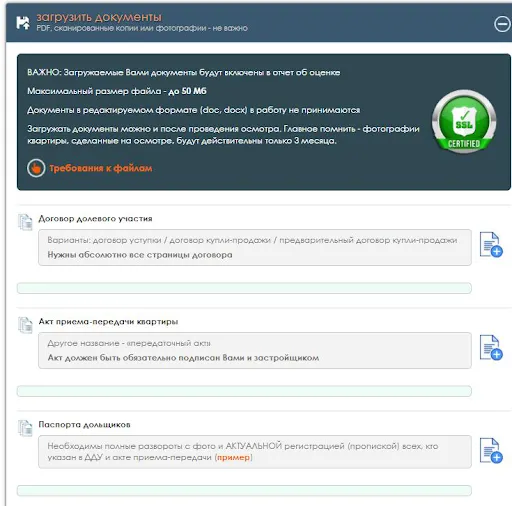This screenshot has height=506, width=512.
Task: Add file for Акт приема-передачи квартиры
Action: (x=491, y=348)
